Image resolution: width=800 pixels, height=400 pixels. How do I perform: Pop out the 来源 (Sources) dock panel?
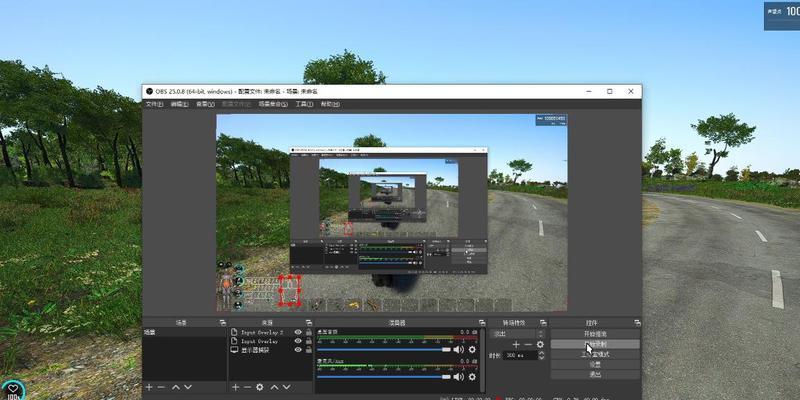(x=309, y=323)
